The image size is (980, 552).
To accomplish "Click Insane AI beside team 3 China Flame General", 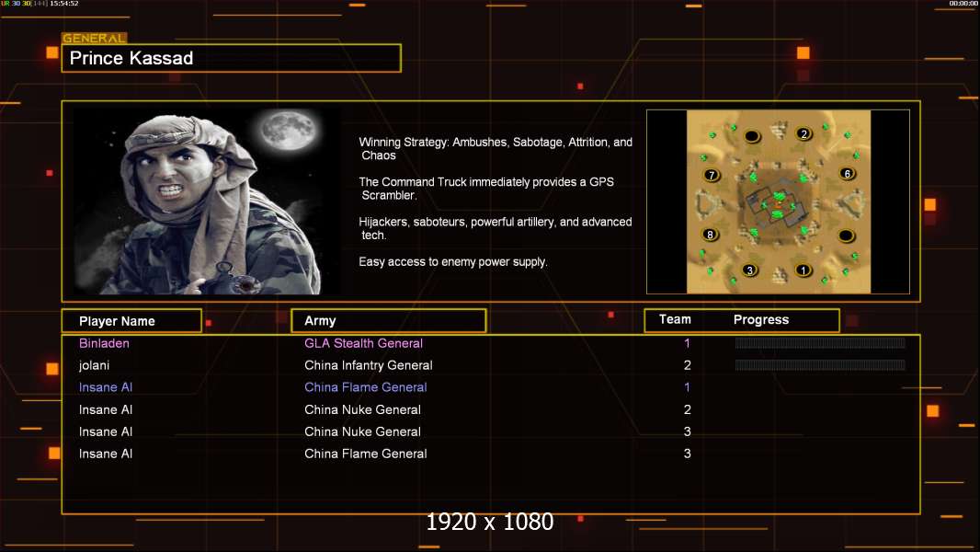I will click(106, 454).
